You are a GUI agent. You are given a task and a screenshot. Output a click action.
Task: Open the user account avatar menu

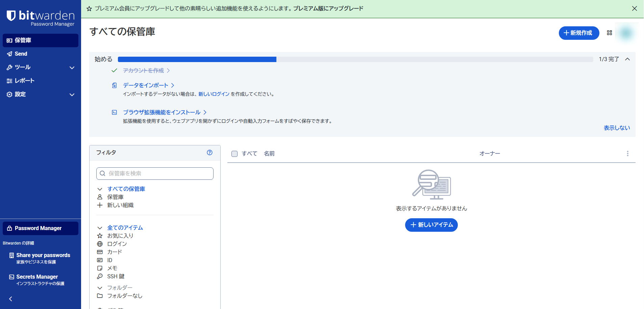coord(626,33)
